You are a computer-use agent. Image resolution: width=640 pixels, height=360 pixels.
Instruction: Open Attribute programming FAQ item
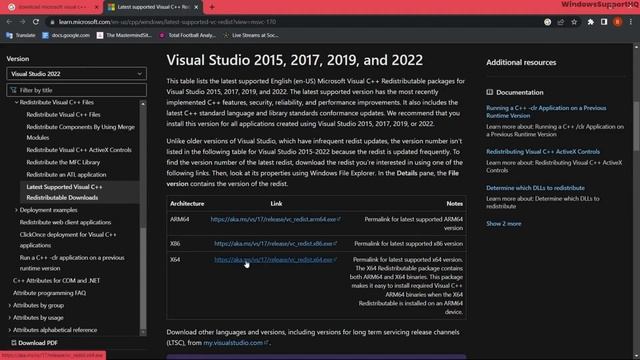[49, 293]
